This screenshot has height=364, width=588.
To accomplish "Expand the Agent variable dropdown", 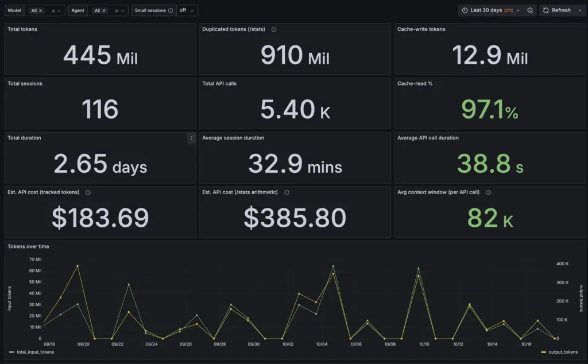I will pos(122,10).
